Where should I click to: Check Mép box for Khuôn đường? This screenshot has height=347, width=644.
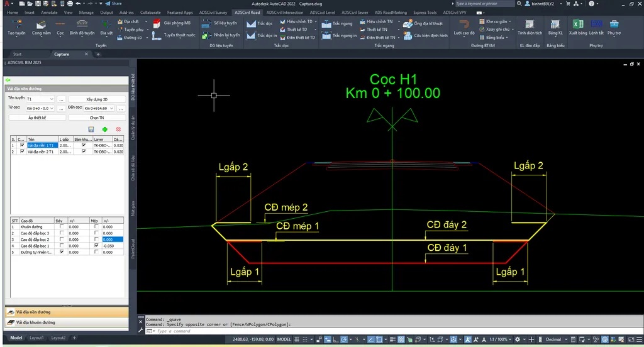[x=96, y=226]
